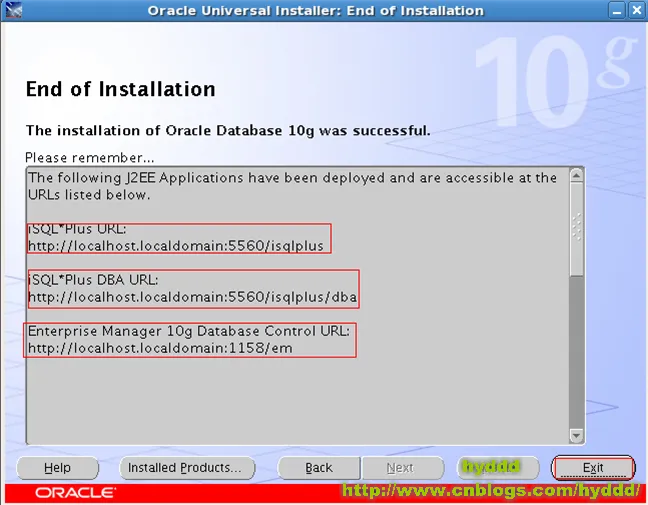Click the text http://localhost.localdomain:1158/em
Screen dimensions: 648x505
[160, 348]
